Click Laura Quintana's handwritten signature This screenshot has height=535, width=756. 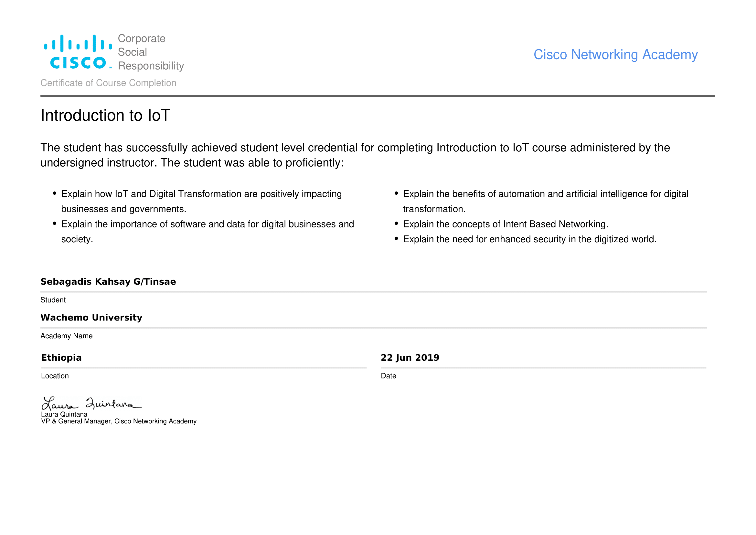(91, 403)
